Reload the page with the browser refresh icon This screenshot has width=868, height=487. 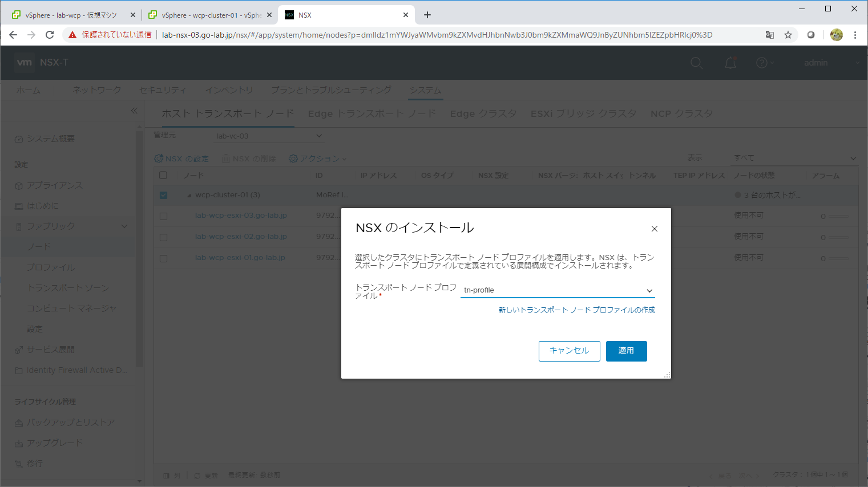click(x=50, y=35)
